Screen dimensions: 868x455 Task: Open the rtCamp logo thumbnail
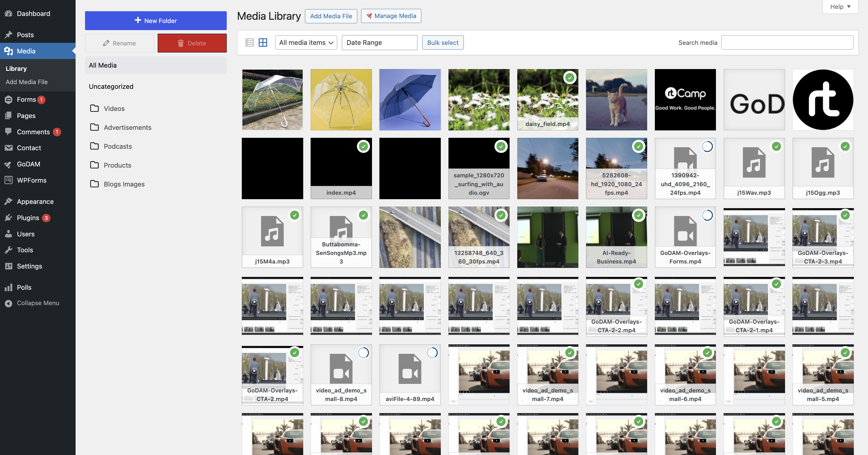click(x=685, y=100)
